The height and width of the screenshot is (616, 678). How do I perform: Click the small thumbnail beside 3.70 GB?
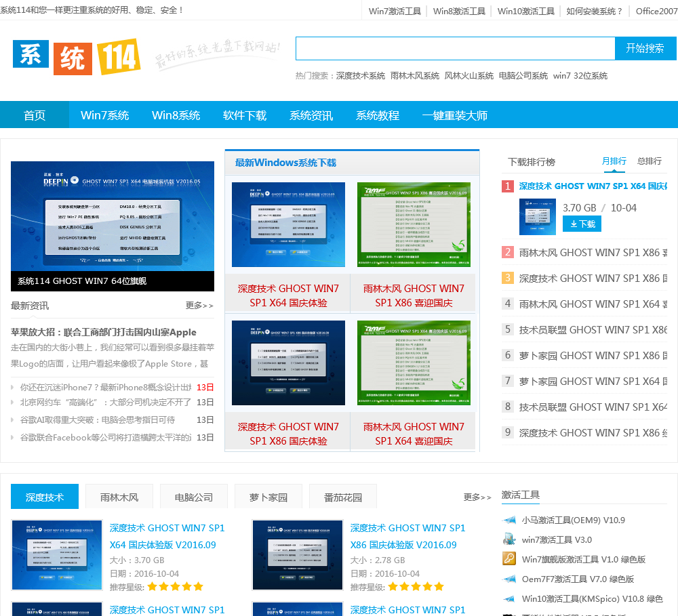tap(538, 217)
